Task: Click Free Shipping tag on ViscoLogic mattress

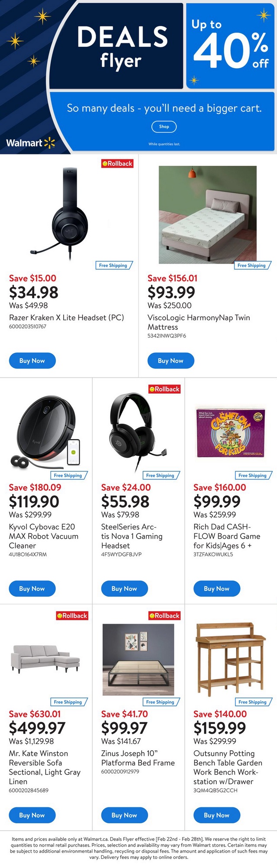Action: point(251,265)
